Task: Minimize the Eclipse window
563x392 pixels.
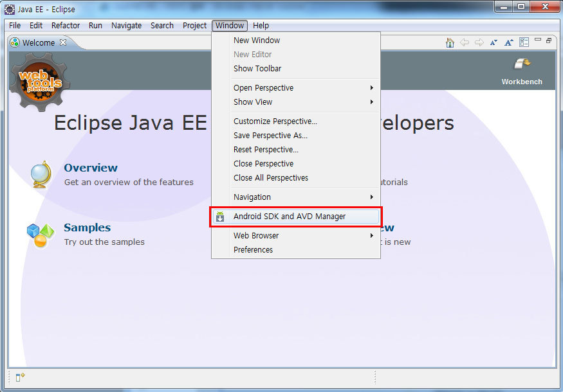Action: point(503,7)
